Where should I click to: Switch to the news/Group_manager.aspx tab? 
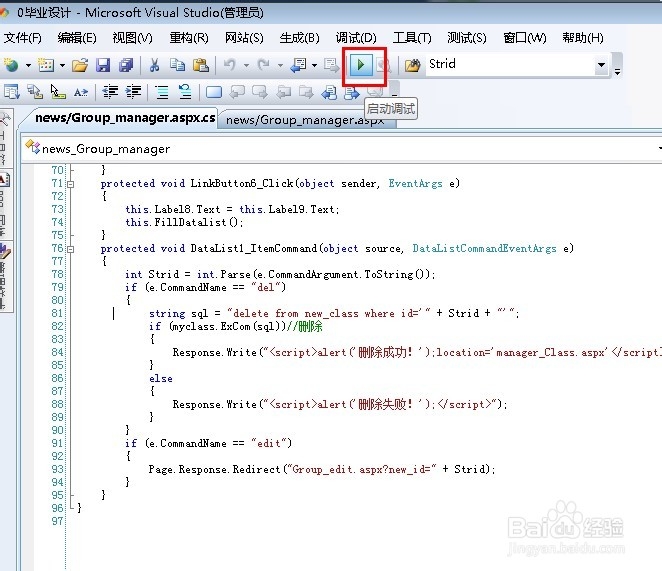coord(305,120)
